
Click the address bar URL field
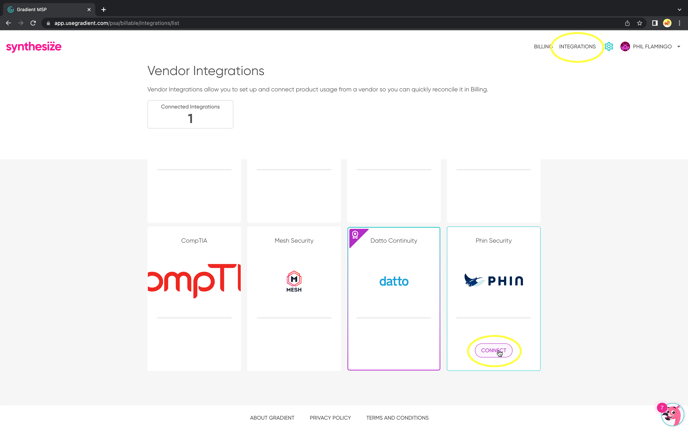333,23
